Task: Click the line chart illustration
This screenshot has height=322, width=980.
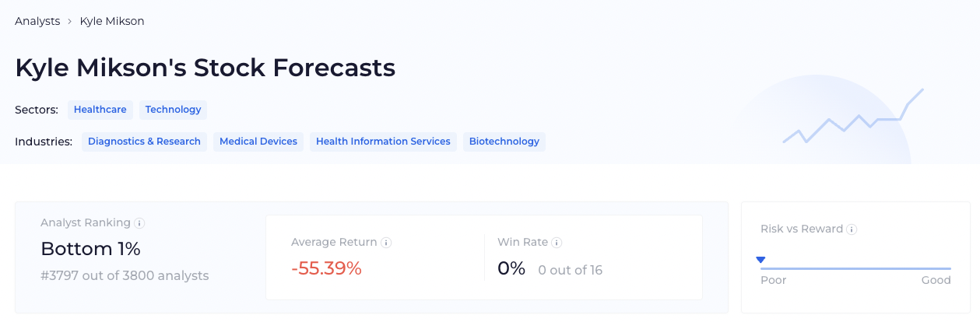Action: [x=853, y=118]
